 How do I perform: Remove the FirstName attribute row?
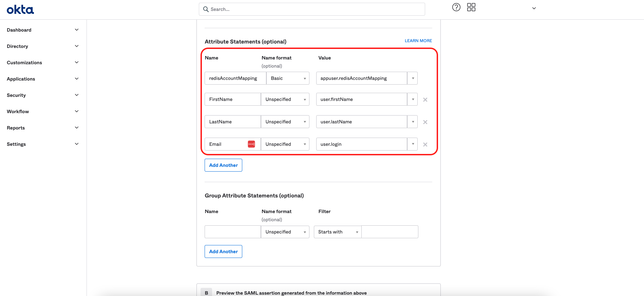click(425, 100)
